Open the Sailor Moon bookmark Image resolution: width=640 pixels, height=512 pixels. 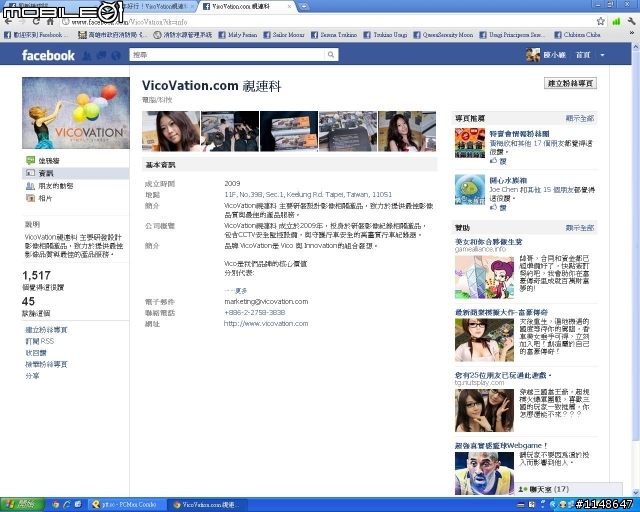[284, 35]
